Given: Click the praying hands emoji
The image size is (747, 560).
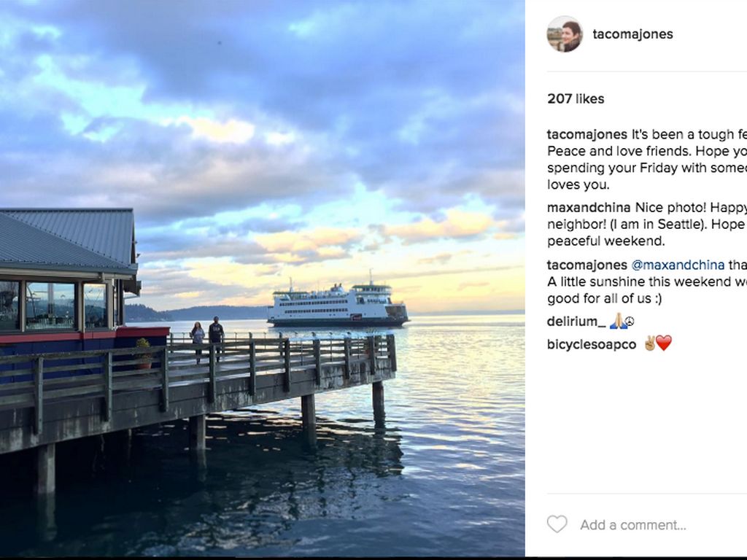Looking at the screenshot, I should (617, 322).
